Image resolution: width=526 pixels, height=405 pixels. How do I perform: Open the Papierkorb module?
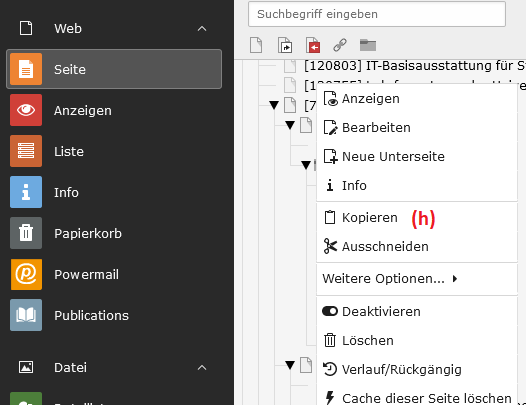click(x=114, y=233)
